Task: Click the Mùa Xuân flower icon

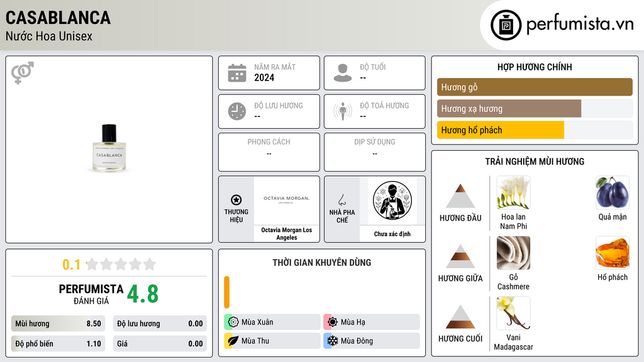Action: coord(233,322)
